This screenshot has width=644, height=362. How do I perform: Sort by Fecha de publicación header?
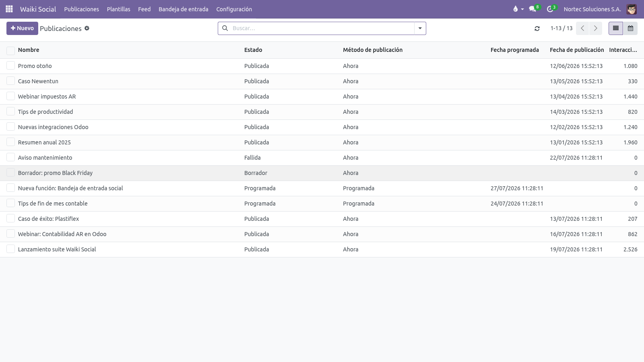[577, 50]
